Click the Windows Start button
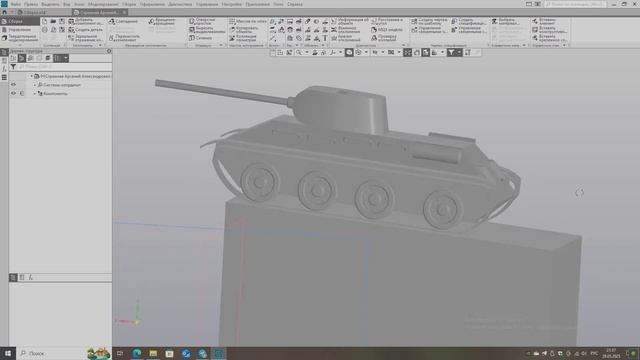This screenshot has width=640, height=360. point(7,353)
